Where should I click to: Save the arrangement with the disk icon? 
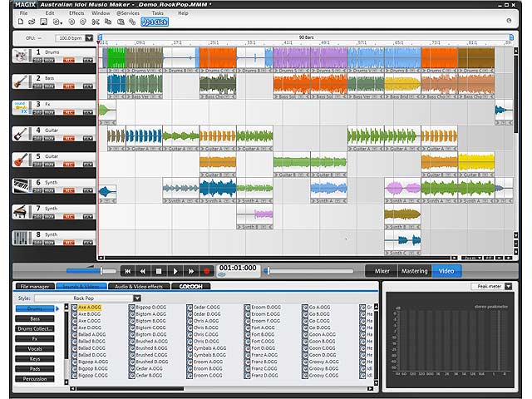43,22
